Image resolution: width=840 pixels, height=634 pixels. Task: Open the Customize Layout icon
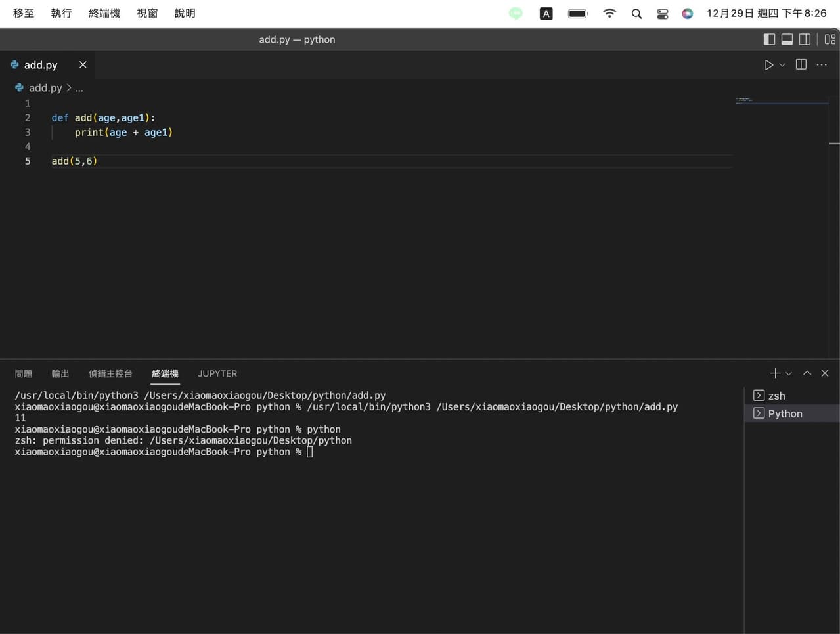tap(829, 39)
